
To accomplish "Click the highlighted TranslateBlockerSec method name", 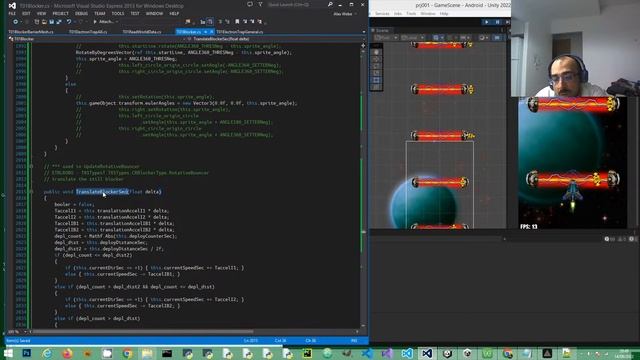I will click(x=102, y=191).
